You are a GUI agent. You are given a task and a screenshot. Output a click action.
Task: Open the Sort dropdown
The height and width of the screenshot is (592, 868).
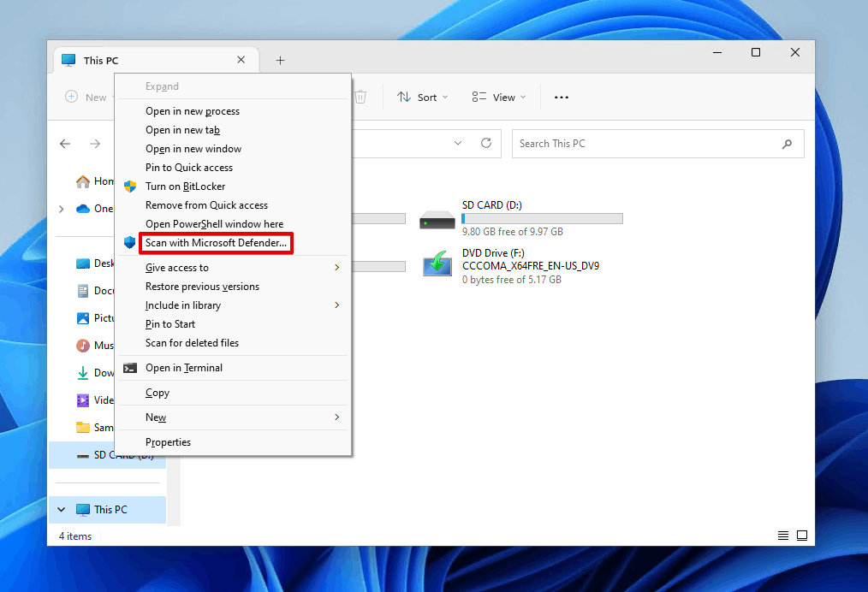pyautogui.click(x=422, y=98)
